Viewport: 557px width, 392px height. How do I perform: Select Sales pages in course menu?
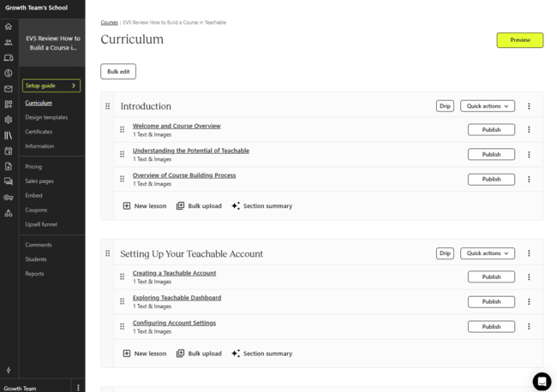click(x=39, y=181)
